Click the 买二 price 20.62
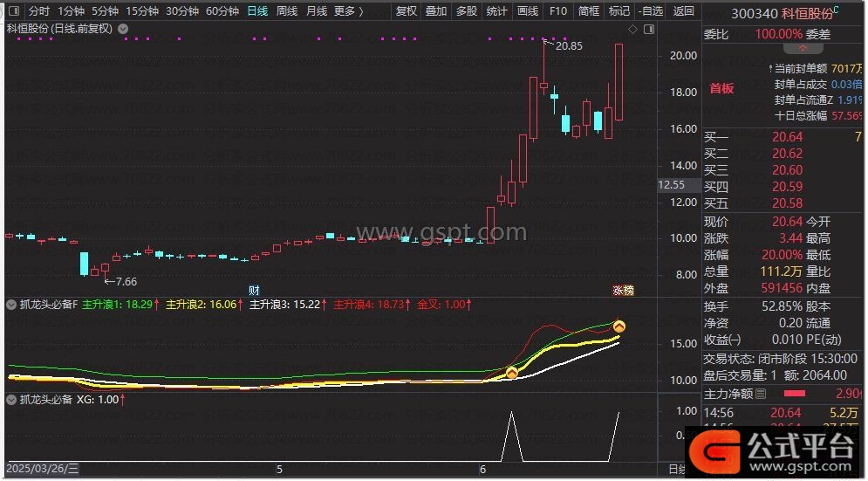Viewport: 868px width, 481px height. click(787, 154)
